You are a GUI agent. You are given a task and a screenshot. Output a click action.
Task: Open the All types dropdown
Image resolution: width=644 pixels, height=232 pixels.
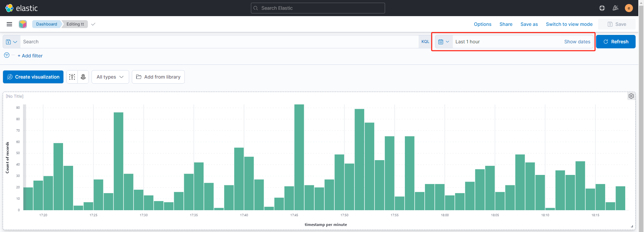(x=110, y=77)
